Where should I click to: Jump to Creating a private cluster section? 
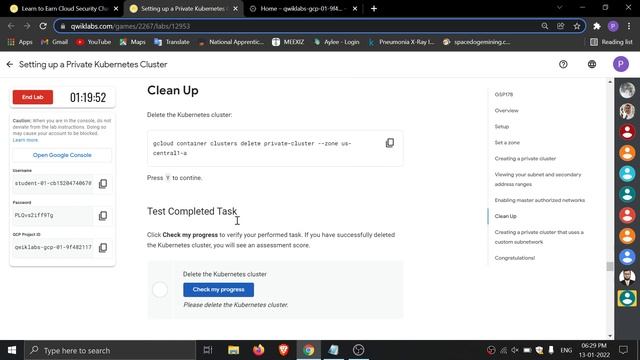(525, 158)
